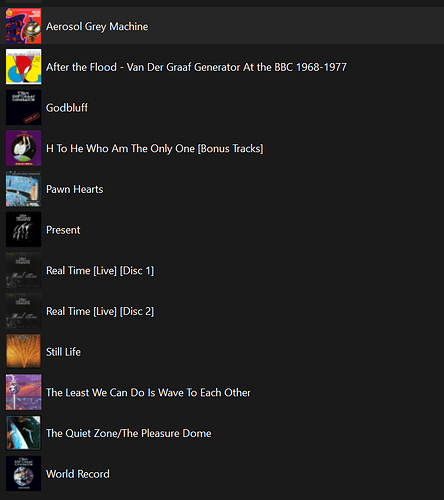Select the World Record album title
This screenshot has height=500, width=444.
click(x=78, y=474)
